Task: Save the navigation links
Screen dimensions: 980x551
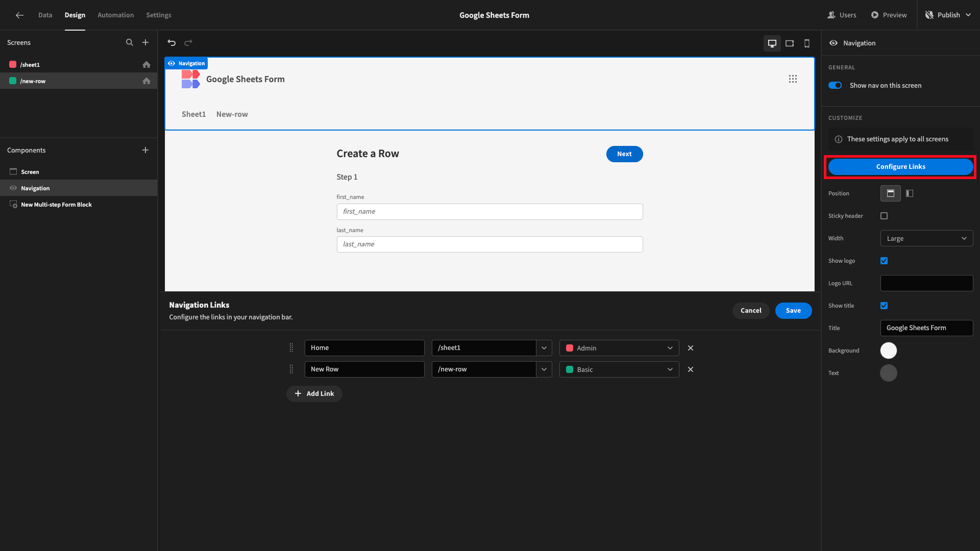Action: [793, 311]
